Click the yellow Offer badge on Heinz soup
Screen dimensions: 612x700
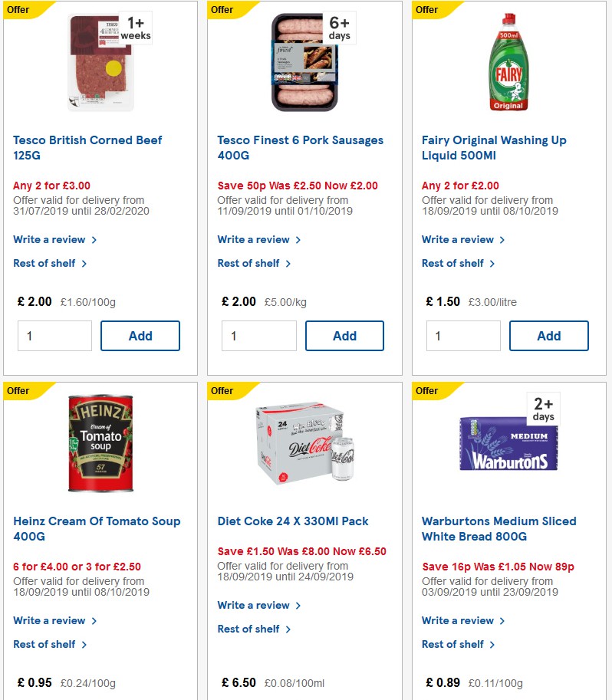(16, 391)
